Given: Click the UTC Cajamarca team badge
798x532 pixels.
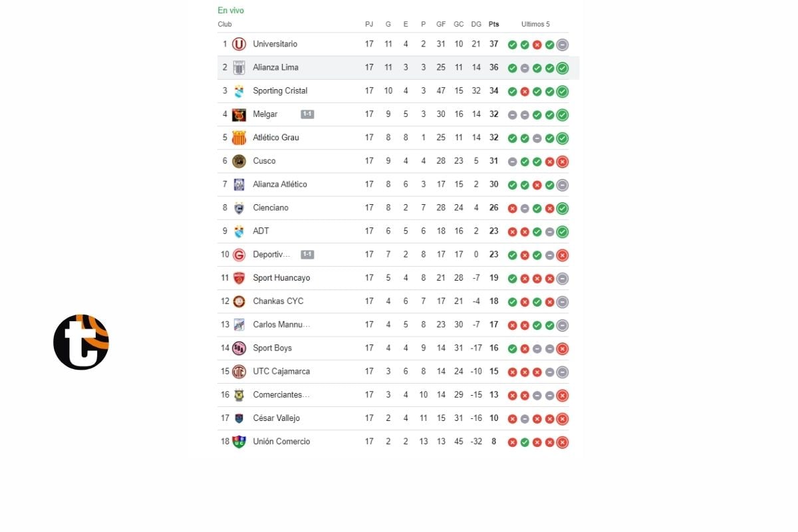Looking at the screenshot, I should (239, 372).
